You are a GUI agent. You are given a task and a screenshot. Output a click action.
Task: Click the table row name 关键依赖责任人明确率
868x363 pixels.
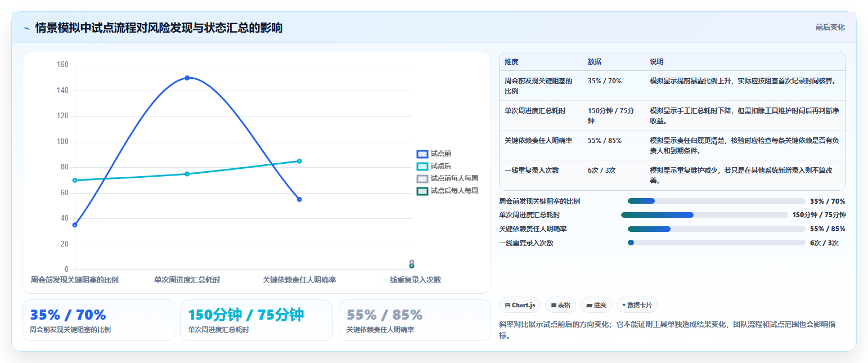(538, 140)
